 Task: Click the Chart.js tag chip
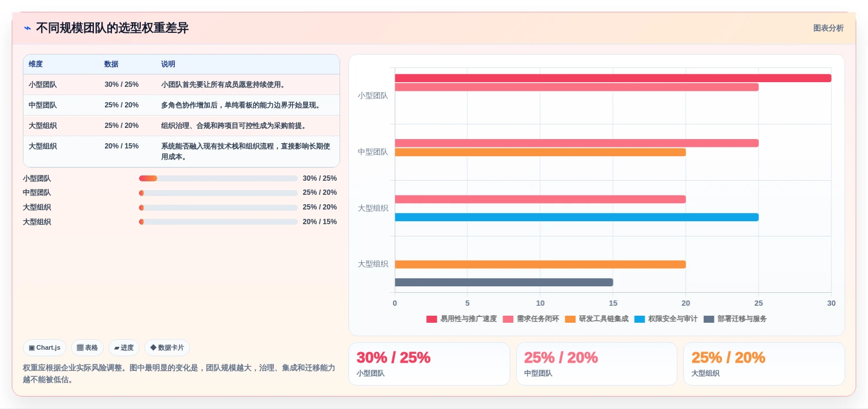tap(45, 348)
